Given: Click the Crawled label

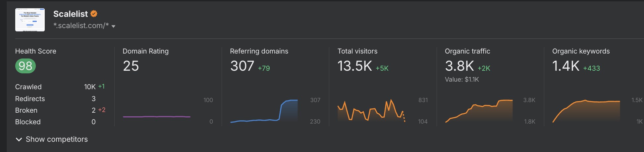Looking at the screenshot, I should click(28, 87).
